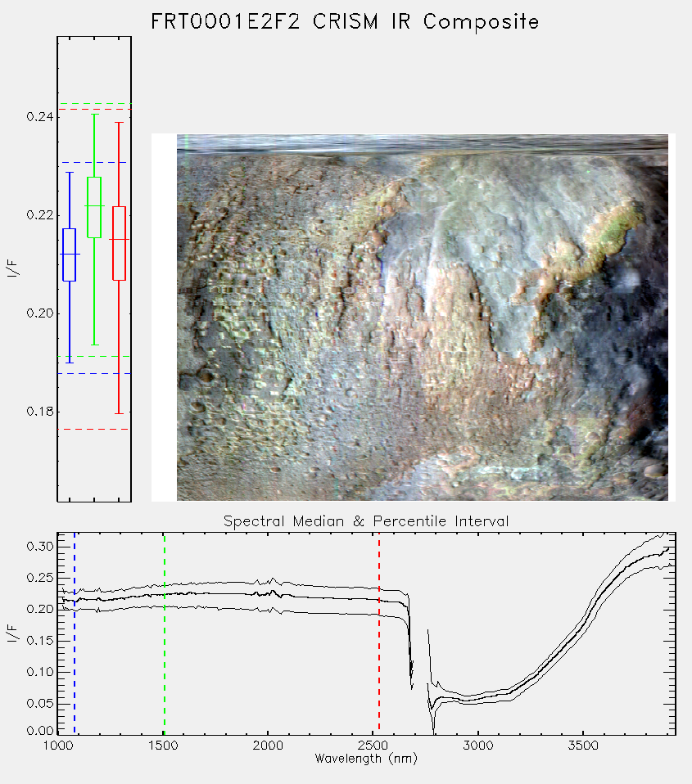The width and height of the screenshot is (692, 784).
Task: Click the green dashed marker at 1500 nm
Action: click(x=164, y=633)
